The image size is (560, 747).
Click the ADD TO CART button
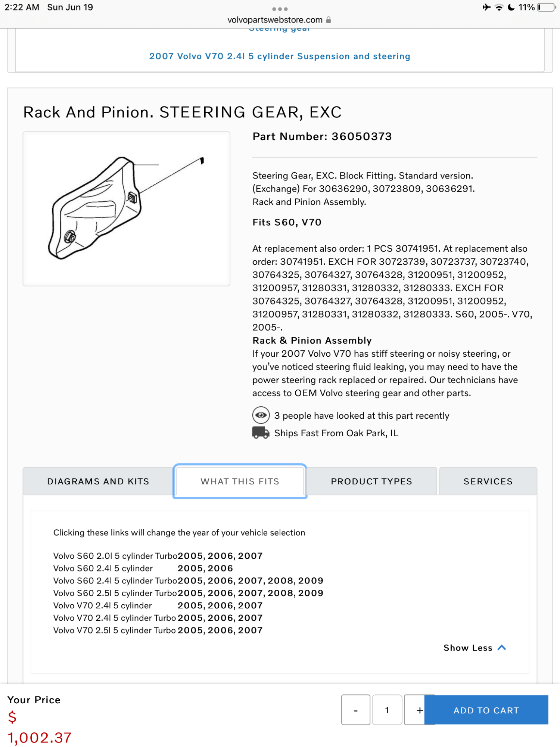[x=486, y=710]
